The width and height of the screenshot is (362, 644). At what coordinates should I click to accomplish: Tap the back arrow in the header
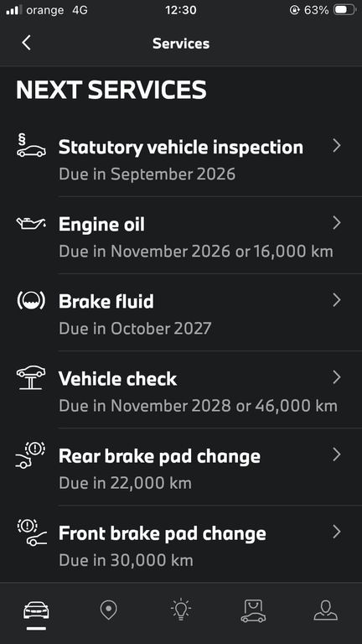click(26, 43)
